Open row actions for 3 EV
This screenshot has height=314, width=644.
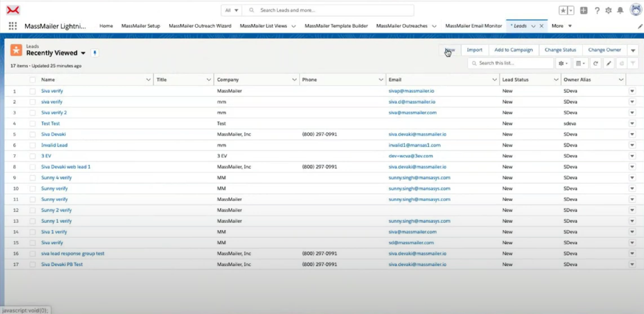[632, 156]
